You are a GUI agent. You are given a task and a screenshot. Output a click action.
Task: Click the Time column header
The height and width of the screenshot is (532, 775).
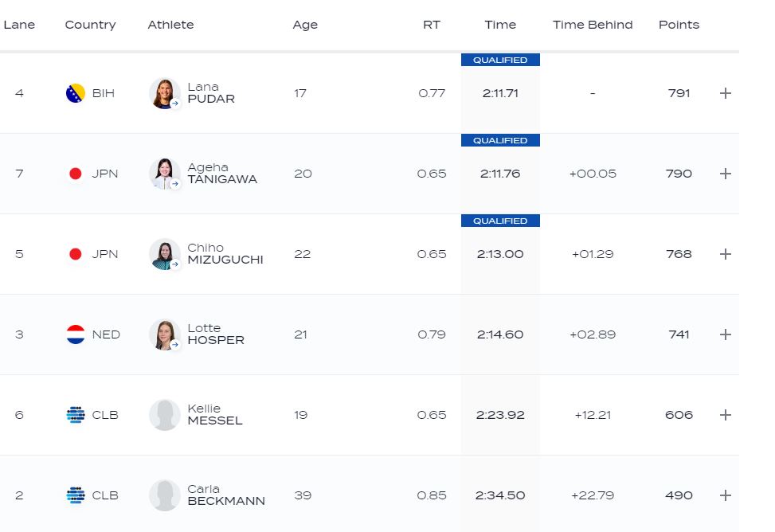[500, 25]
